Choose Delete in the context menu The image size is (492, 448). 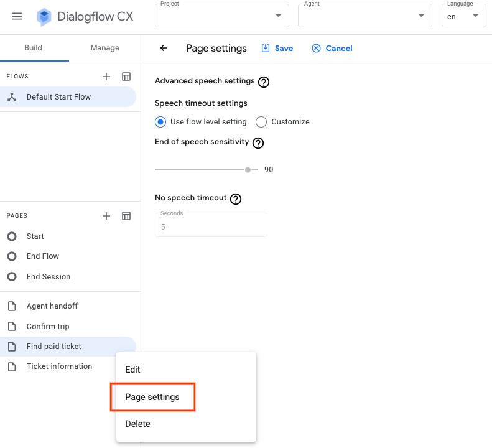[x=186, y=424]
